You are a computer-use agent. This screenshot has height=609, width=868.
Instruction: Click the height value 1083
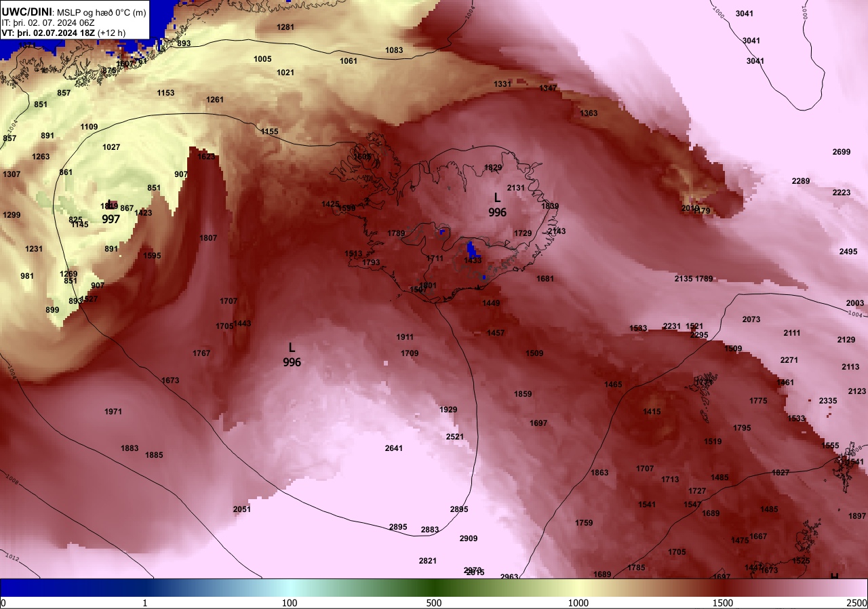coord(394,50)
